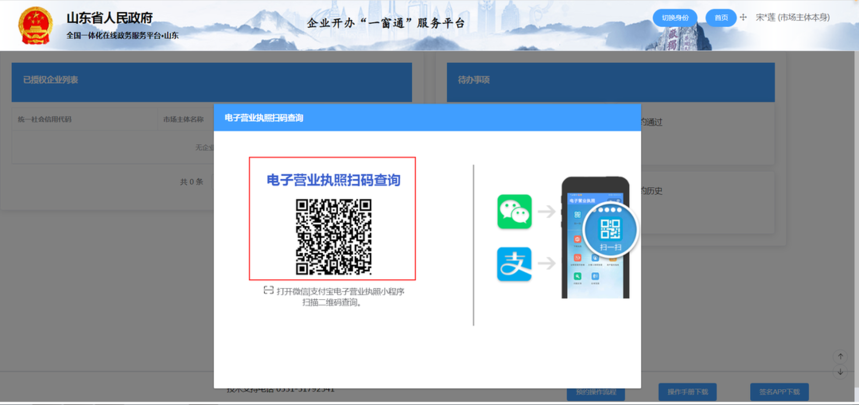The width and height of the screenshot is (859, 405).
Task: Click the 共 0 条 pagination text
Action: pyautogui.click(x=192, y=181)
